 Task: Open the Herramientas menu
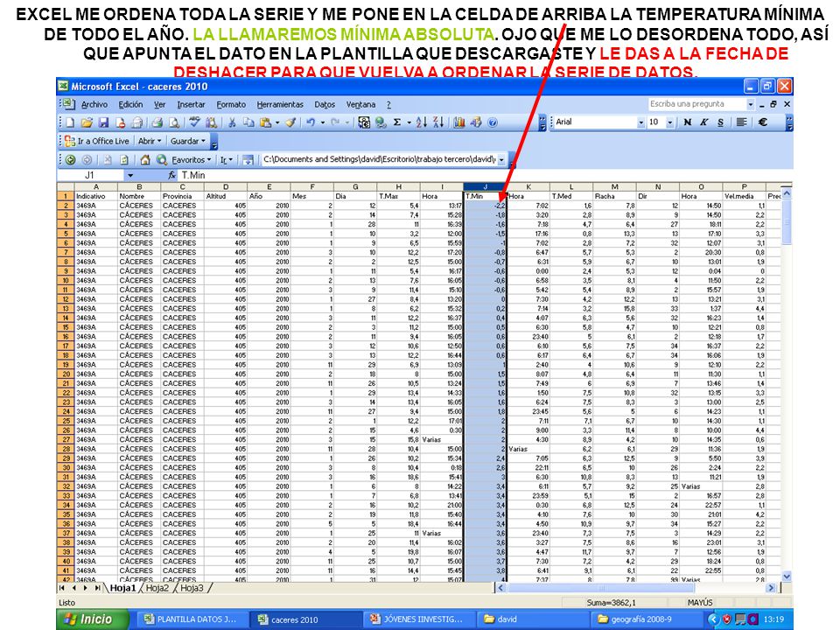(280, 104)
